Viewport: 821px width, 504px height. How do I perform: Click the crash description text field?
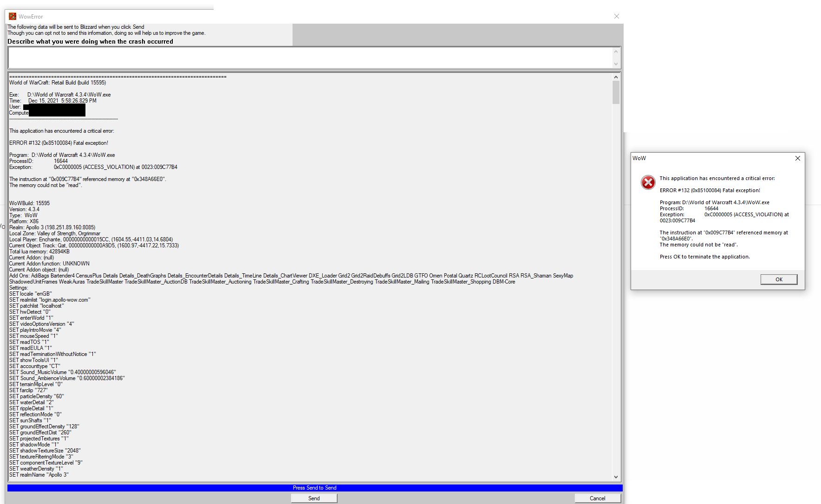click(x=310, y=58)
